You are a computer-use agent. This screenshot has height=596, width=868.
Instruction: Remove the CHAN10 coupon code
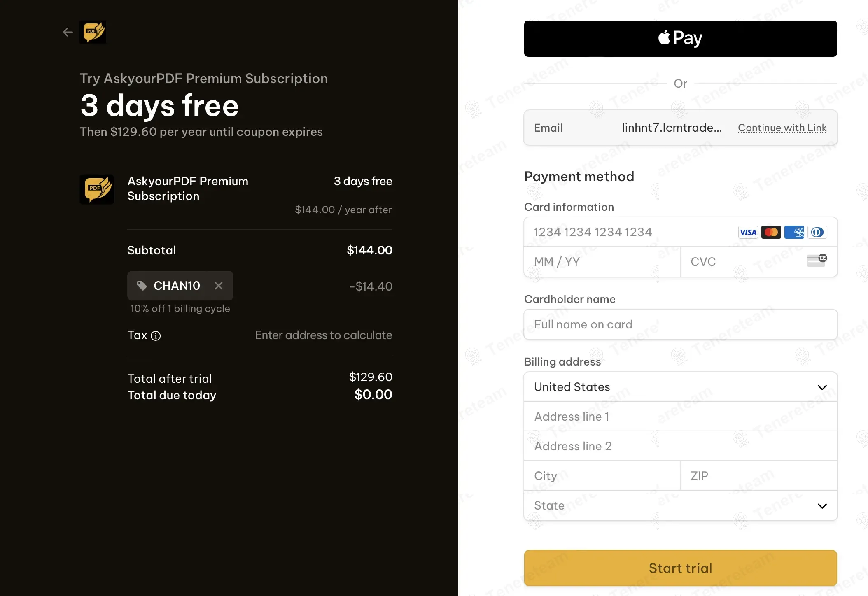click(x=219, y=286)
